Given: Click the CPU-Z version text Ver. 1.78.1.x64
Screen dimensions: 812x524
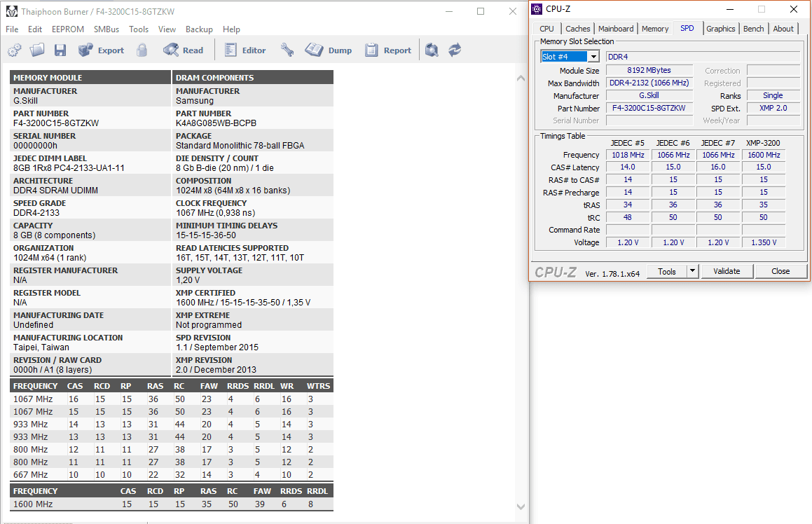Looking at the screenshot, I should [x=612, y=274].
